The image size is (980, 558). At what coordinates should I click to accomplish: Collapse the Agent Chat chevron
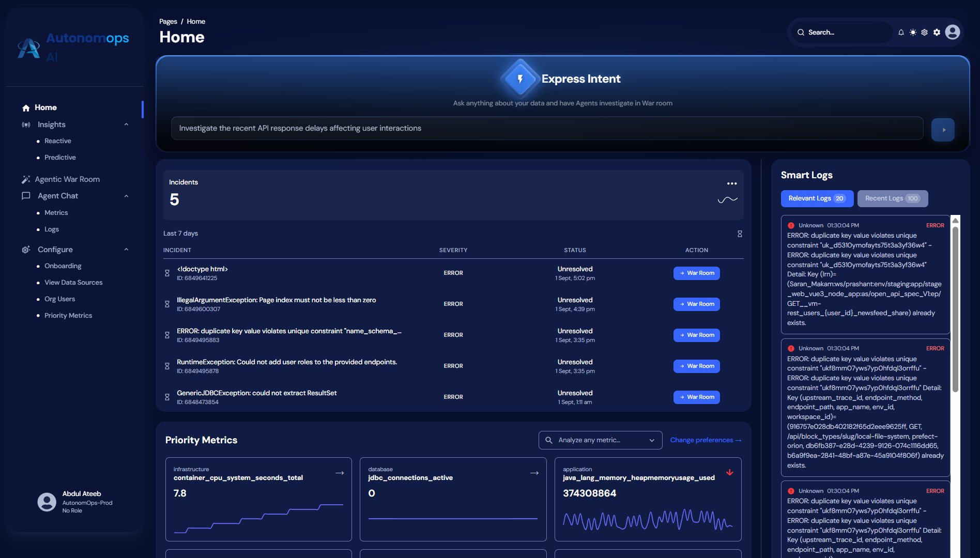[x=126, y=196]
